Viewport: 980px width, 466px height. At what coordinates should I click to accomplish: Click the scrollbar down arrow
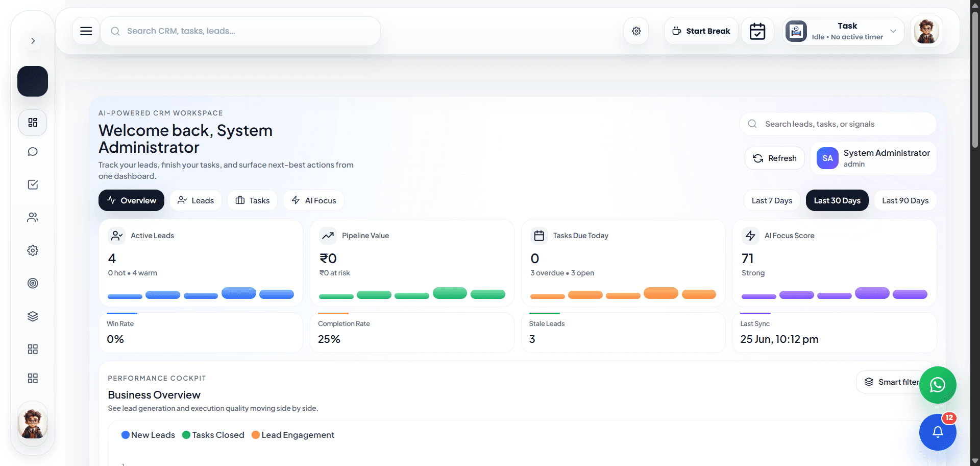[975, 461]
